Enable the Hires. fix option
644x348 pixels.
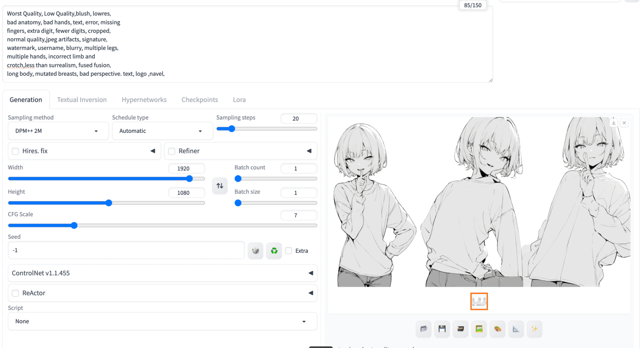point(16,151)
